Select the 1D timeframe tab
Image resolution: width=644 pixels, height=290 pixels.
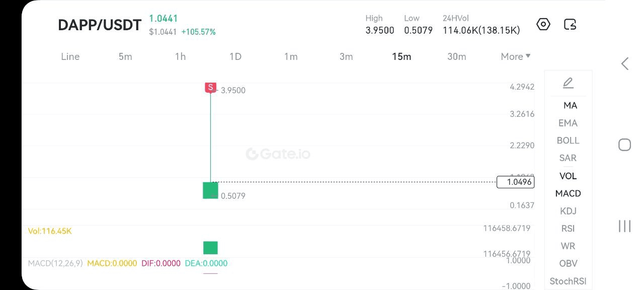[235, 56]
